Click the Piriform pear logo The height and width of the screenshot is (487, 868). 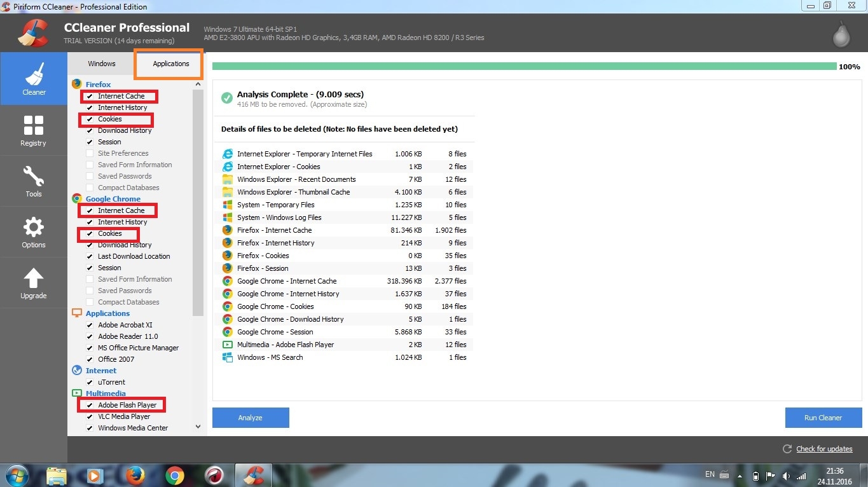(x=842, y=36)
